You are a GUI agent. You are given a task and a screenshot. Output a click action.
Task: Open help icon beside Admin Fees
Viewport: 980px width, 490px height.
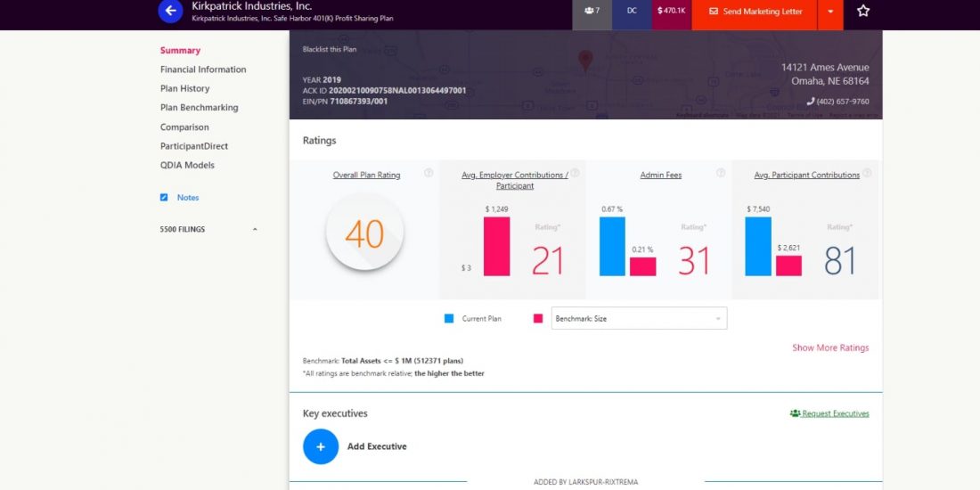pyautogui.click(x=721, y=173)
